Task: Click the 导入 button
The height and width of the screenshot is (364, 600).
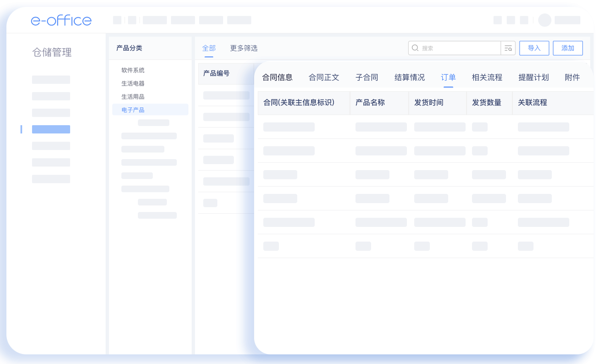Action: pyautogui.click(x=534, y=48)
